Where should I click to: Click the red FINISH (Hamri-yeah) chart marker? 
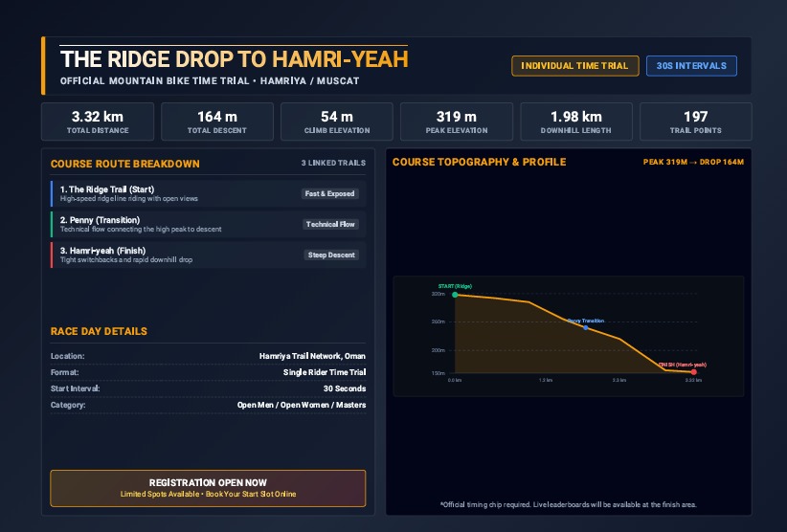[x=693, y=372]
